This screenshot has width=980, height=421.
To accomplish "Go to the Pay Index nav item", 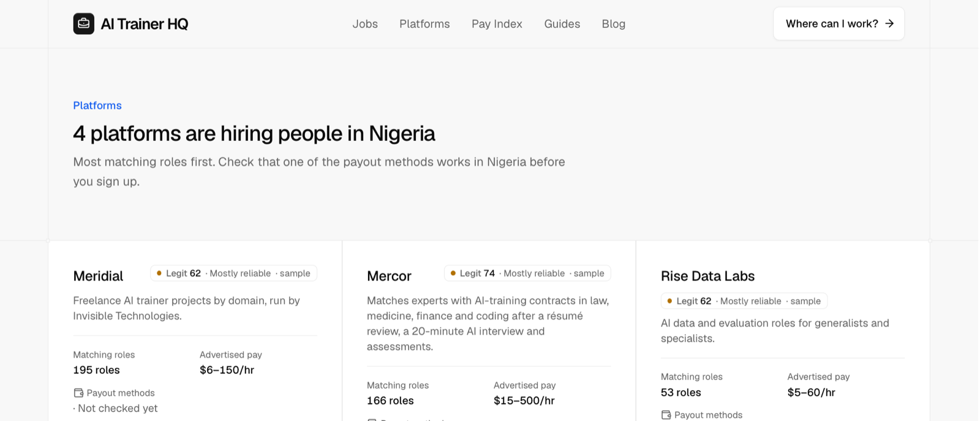I will [497, 24].
